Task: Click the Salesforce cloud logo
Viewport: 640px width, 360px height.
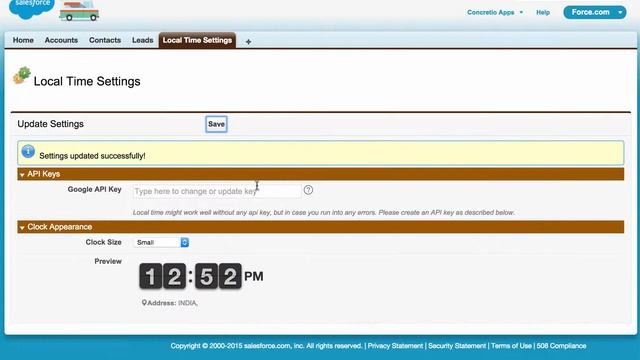Action: click(31, 8)
